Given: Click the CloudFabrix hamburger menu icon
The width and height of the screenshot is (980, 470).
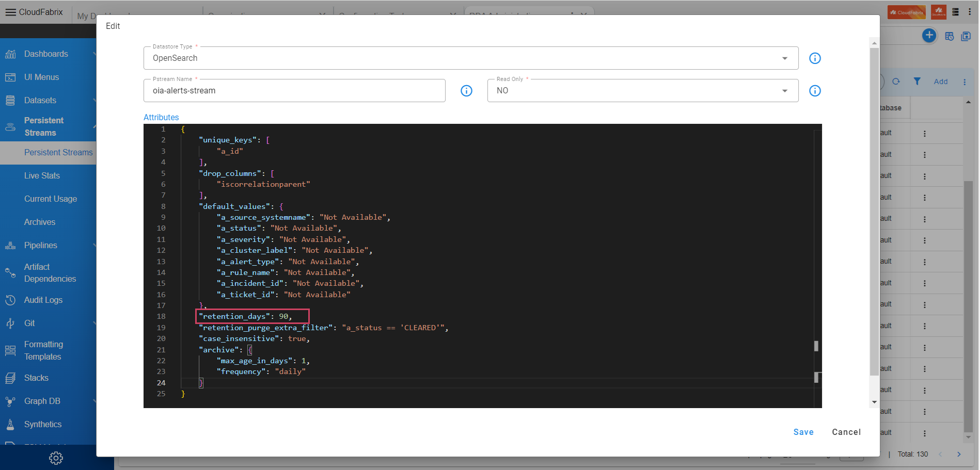Looking at the screenshot, I should pyautogui.click(x=10, y=12).
